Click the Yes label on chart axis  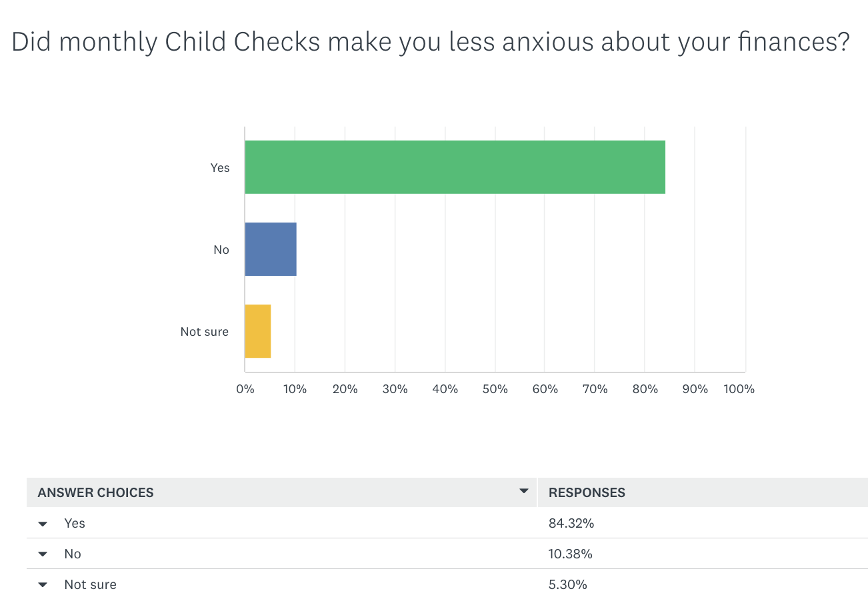[x=220, y=168]
